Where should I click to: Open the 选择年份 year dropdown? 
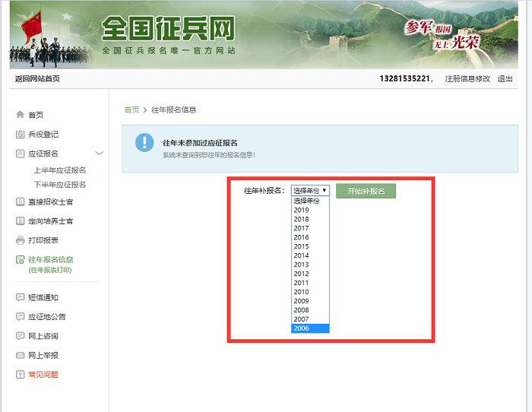tap(310, 191)
